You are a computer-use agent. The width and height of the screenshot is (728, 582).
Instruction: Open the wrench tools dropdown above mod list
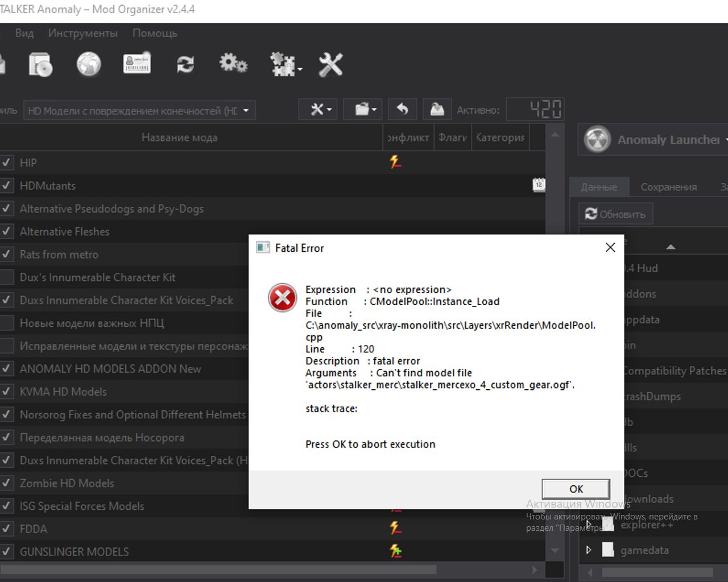pyautogui.click(x=318, y=109)
